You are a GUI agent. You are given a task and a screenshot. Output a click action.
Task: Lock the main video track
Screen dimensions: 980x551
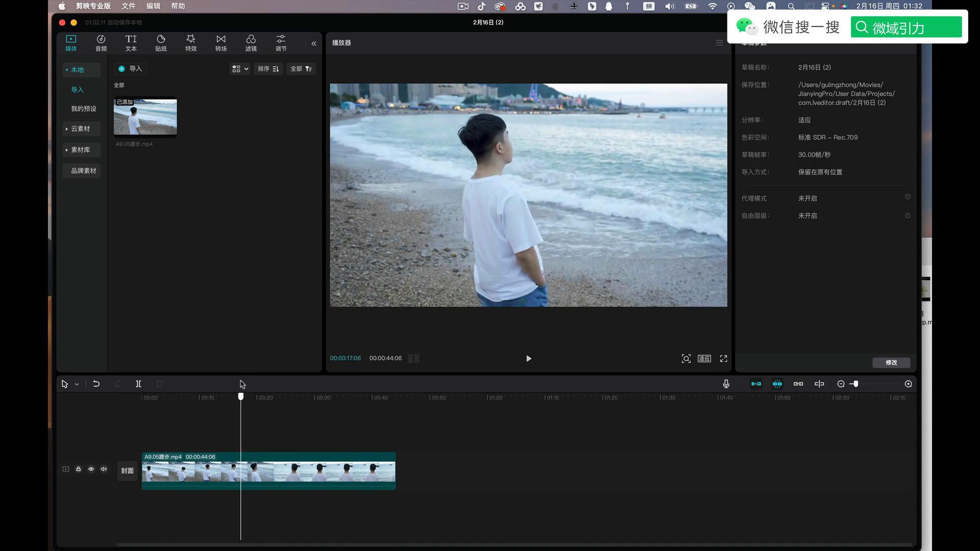pos(79,469)
